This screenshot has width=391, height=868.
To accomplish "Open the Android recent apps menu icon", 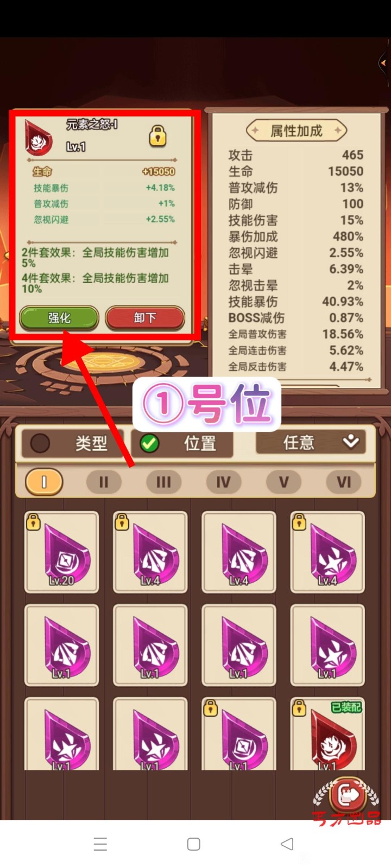I will coord(100,844).
